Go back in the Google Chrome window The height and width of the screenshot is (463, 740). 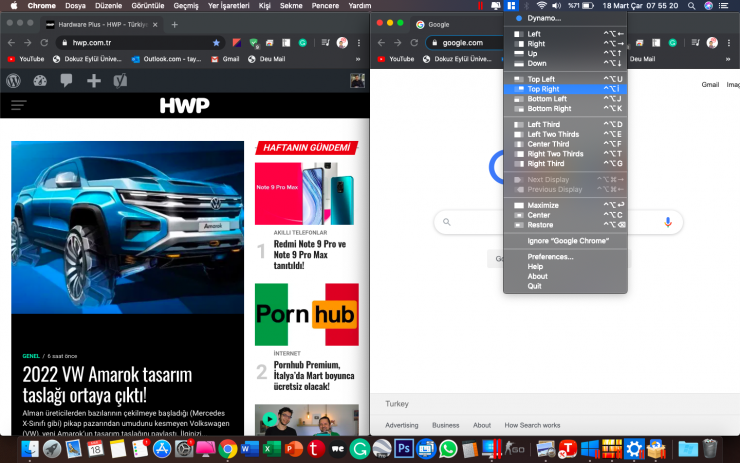(381, 42)
